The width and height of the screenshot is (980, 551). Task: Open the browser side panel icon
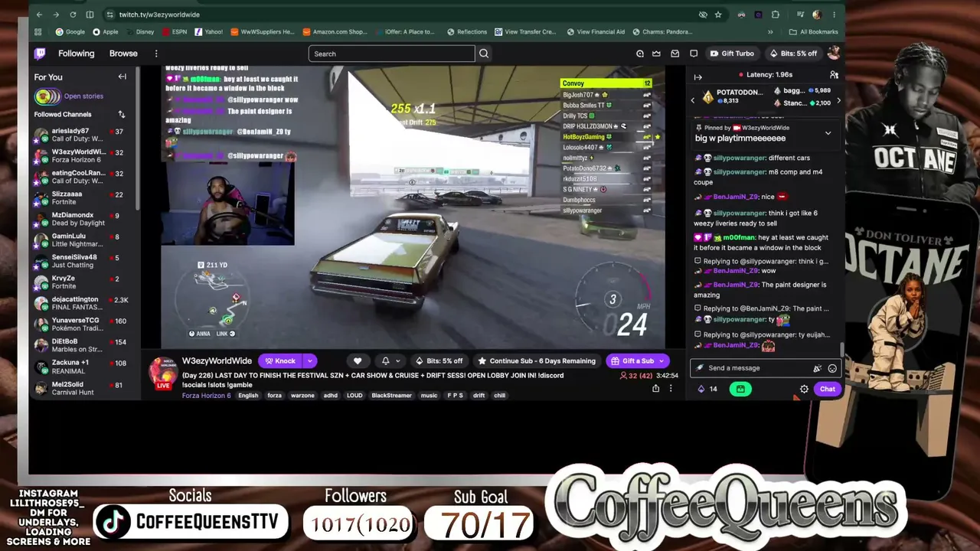[90, 15]
